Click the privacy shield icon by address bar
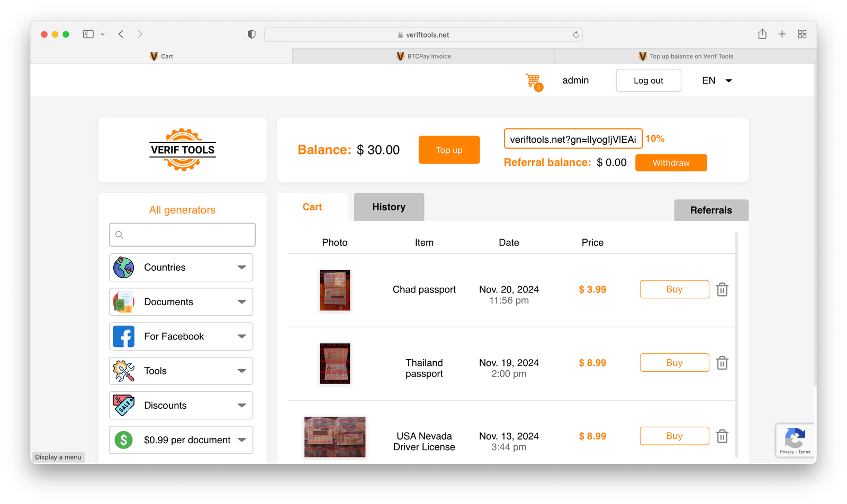Viewport: 847px width, 504px height. pos(251,34)
